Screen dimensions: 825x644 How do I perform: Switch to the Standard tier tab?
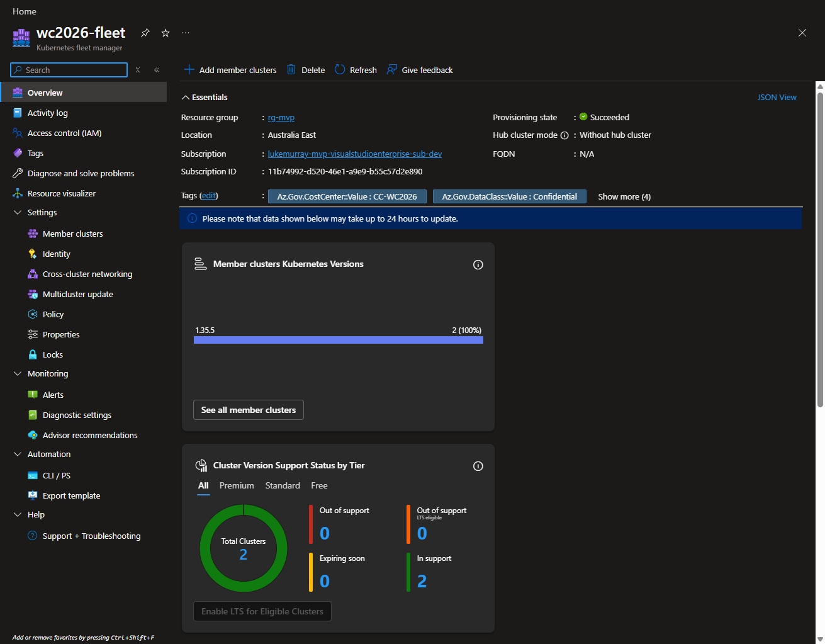283,485
